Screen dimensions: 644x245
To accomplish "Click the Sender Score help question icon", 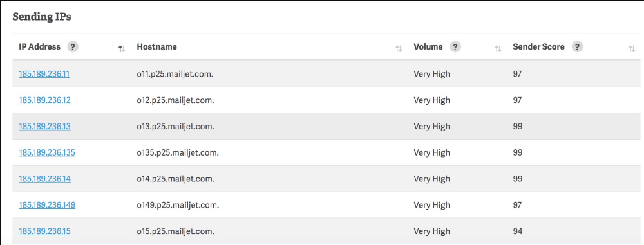I will (x=577, y=47).
